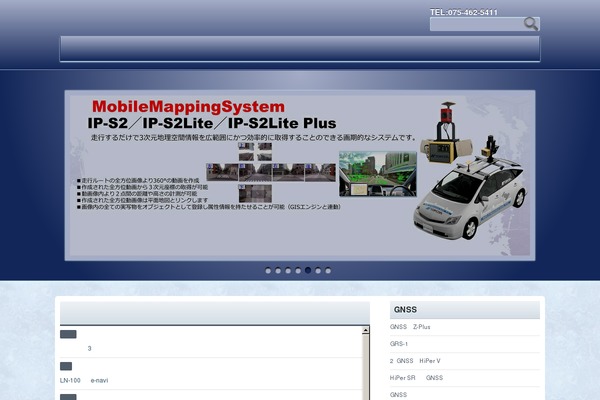Select the fourth carousel dot
The width and height of the screenshot is (600, 400).
(298, 271)
